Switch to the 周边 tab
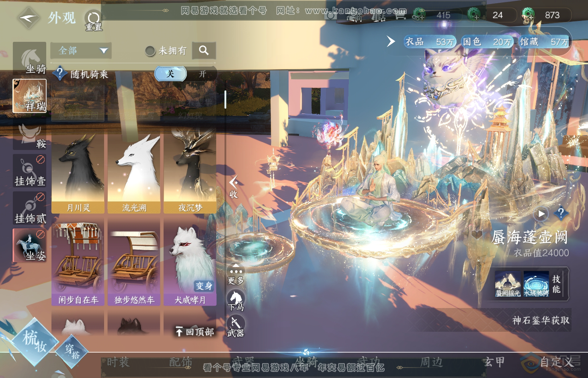Viewport: 588px width, 378px height. [x=431, y=362]
